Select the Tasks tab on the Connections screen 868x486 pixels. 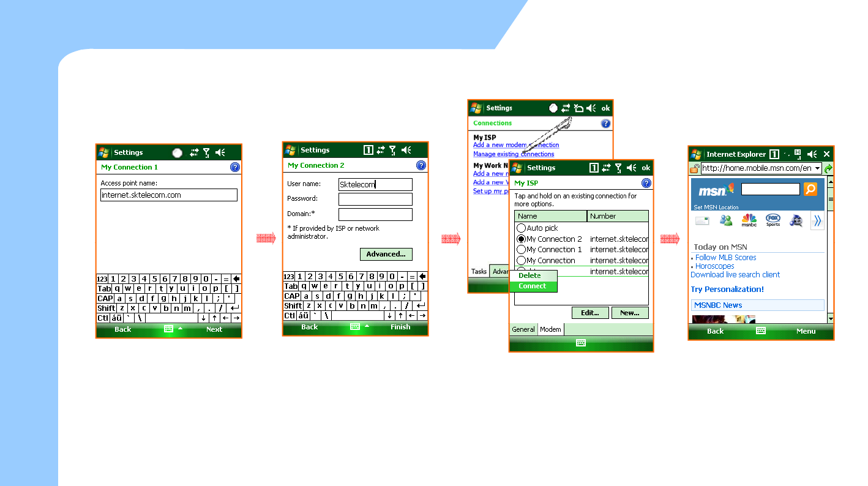click(479, 272)
